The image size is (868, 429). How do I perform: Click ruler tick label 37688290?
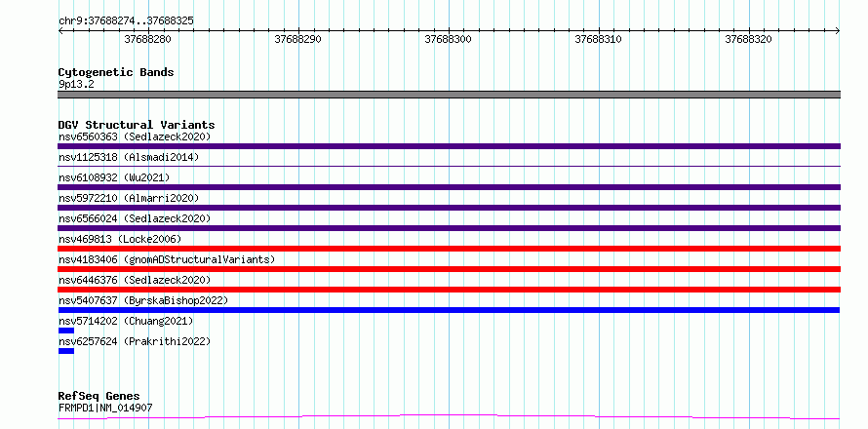297,39
